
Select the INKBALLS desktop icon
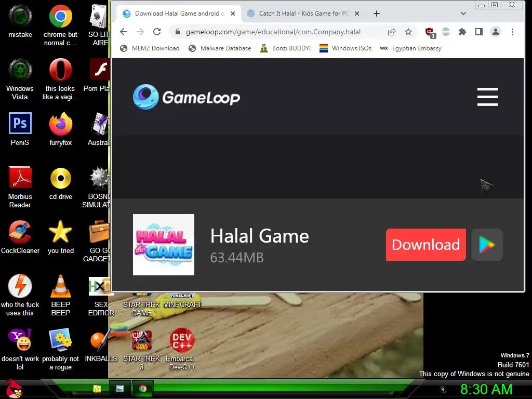pyautogui.click(x=101, y=345)
